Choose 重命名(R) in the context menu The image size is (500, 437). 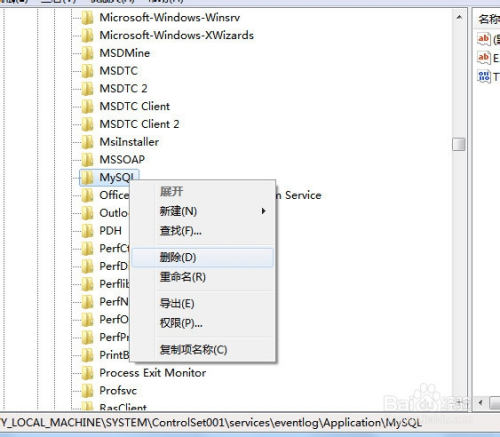[x=202, y=277]
